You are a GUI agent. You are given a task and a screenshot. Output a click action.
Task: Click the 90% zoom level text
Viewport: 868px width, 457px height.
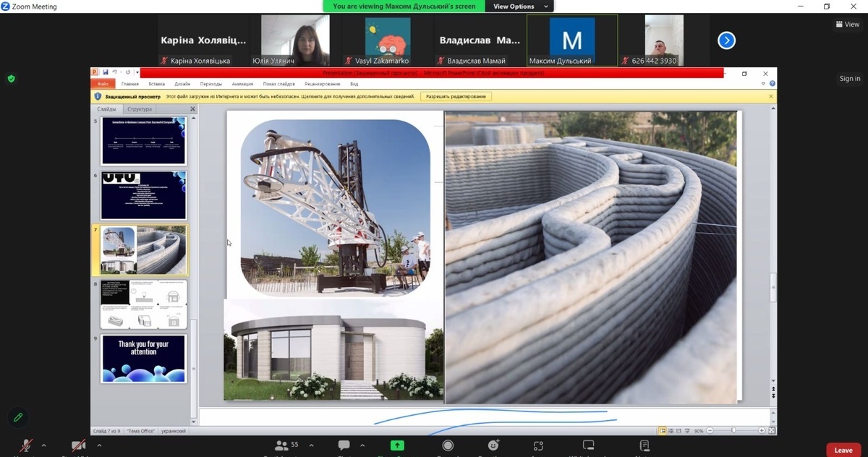coord(699,430)
